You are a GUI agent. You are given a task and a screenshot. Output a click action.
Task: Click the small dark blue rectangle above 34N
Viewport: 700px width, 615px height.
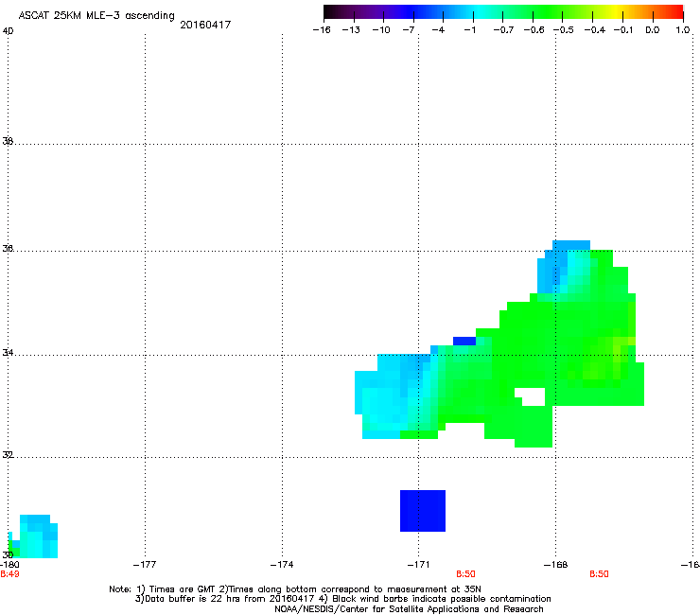coord(464,342)
